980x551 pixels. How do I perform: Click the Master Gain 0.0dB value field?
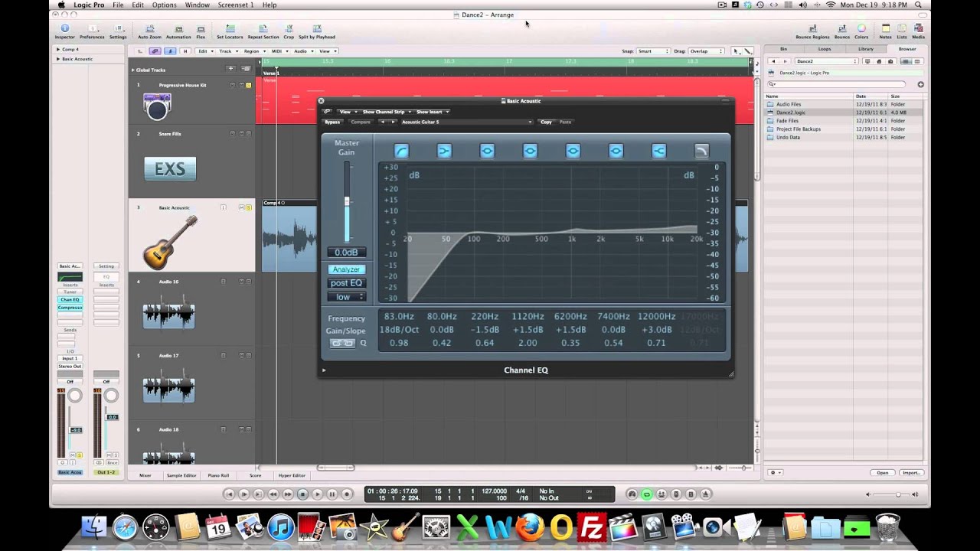point(346,253)
